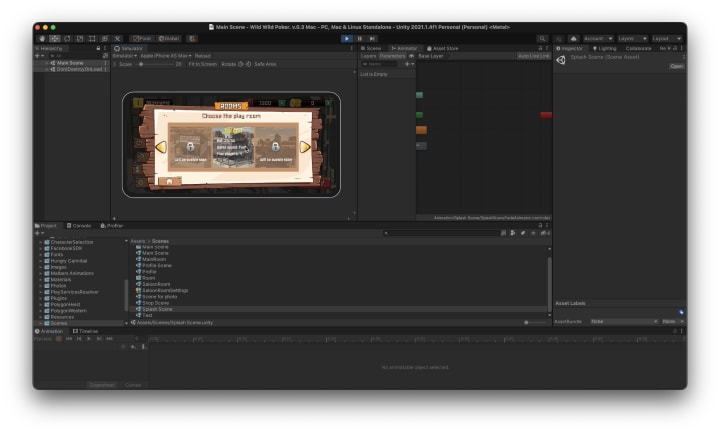
Task: Select the custom editor tools icon
Action: tap(118, 39)
